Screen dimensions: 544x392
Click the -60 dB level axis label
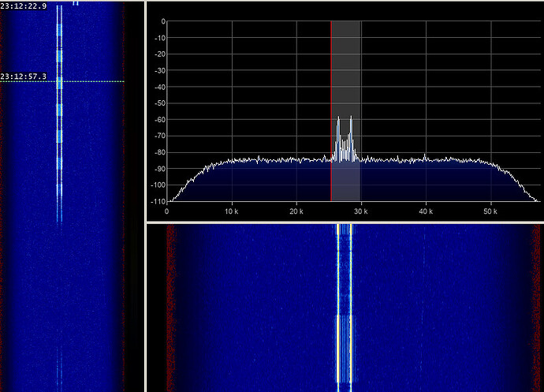coord(159,120)
